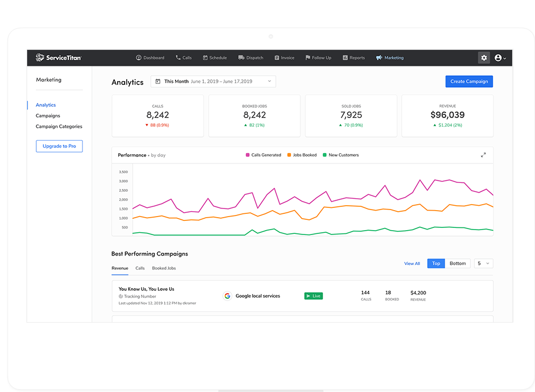Select Marketing in the nav bar
Viewport: 535px width, 392px height.
[x=390, y=57]
